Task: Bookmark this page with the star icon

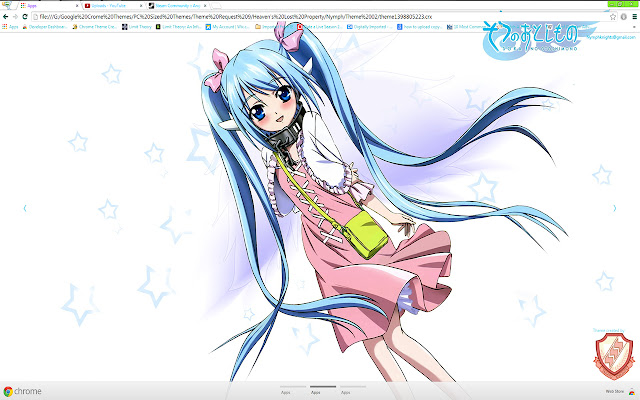Action: 613,17
